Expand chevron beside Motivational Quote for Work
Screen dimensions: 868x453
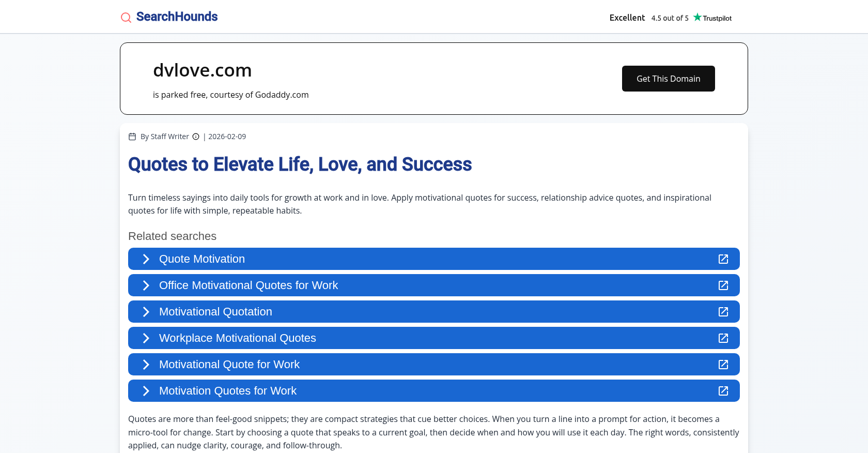146,365
